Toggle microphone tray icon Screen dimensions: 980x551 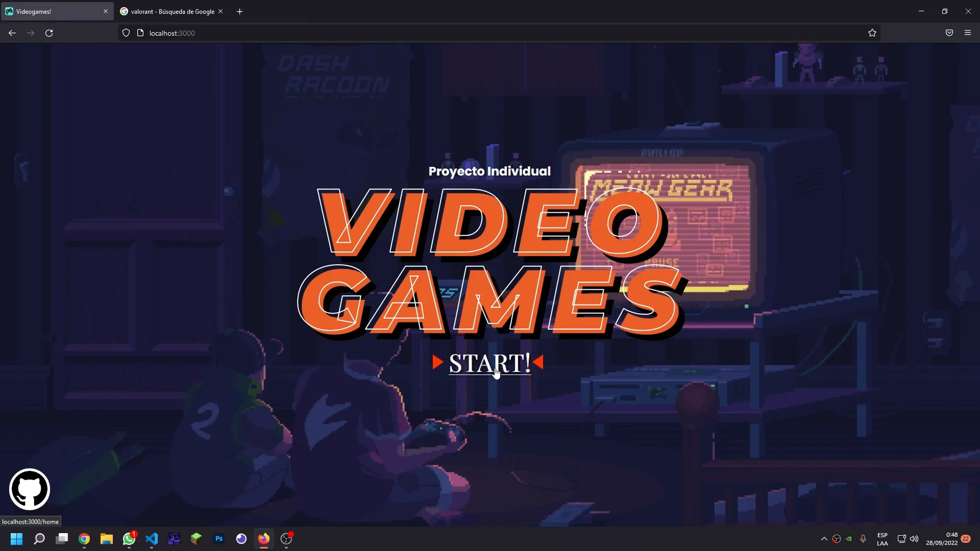(x=863, y=539)
